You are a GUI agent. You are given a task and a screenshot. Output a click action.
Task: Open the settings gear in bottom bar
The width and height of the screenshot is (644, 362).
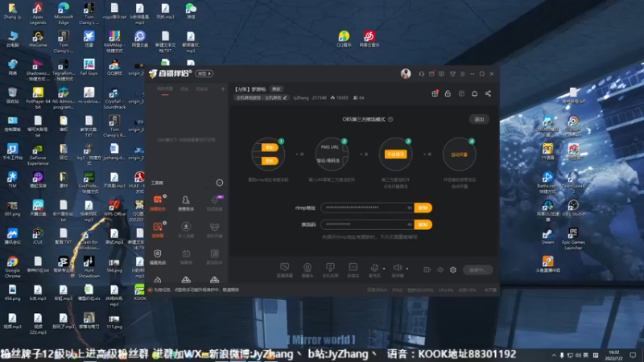pyautogui.click(x=453, y=269)
